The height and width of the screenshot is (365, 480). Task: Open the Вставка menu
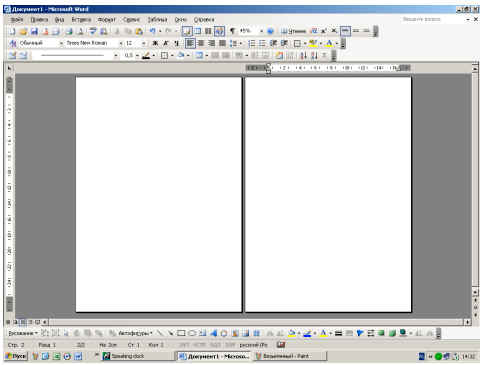click(81, 20)
